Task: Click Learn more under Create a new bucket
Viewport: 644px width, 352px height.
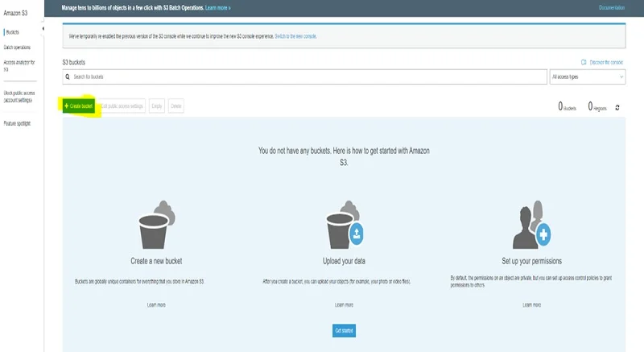Action: click(x=156, y=304)
